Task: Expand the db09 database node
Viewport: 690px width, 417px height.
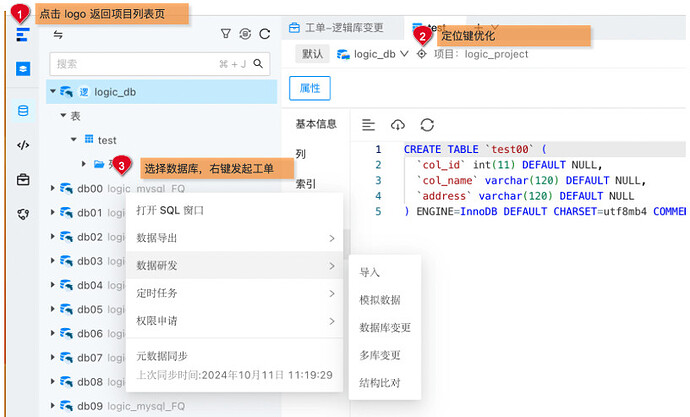Action: click(x=52, y=406)
